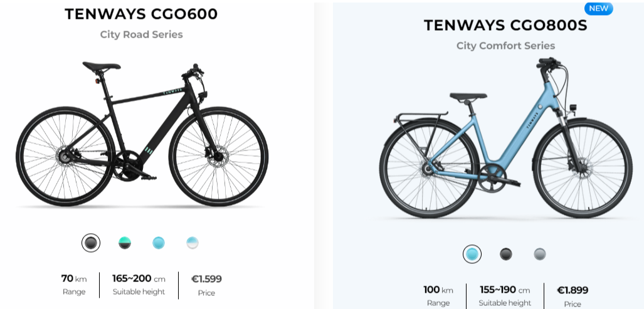Choose the black color option for CGO800S
Screen dimensions: 644x309
coord(506,254)
